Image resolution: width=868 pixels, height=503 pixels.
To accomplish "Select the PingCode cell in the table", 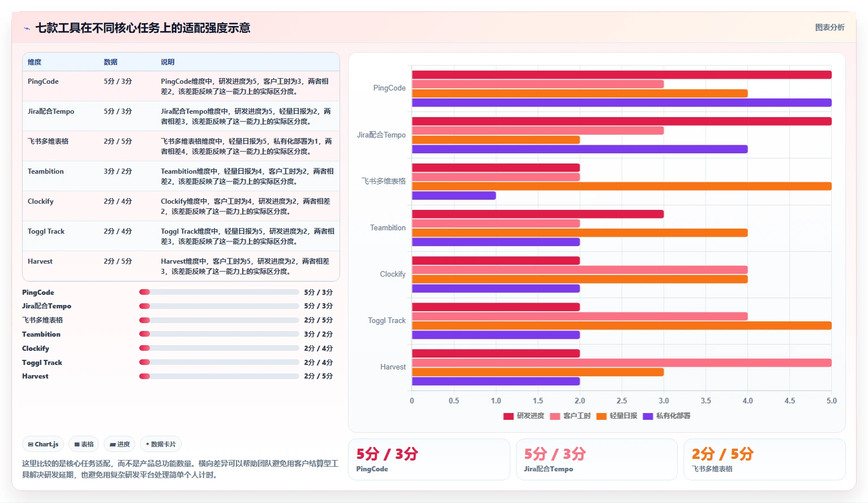I will tap(43, 81).
